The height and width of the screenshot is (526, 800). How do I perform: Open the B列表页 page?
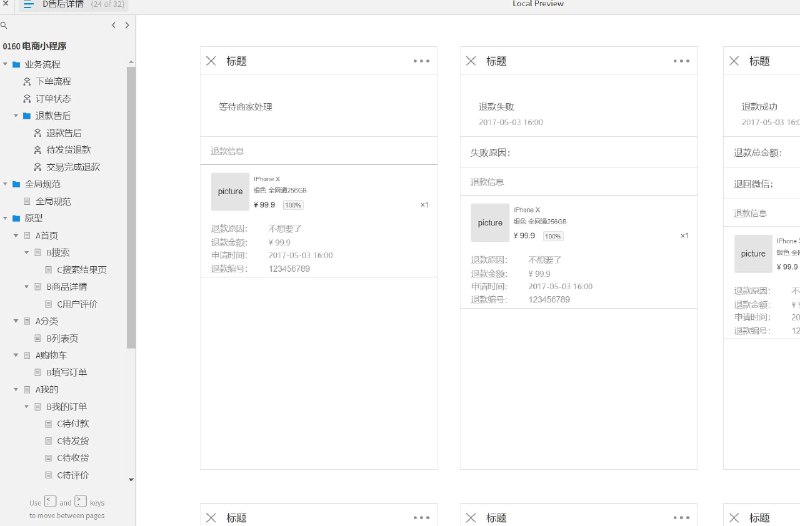(62, 338)
